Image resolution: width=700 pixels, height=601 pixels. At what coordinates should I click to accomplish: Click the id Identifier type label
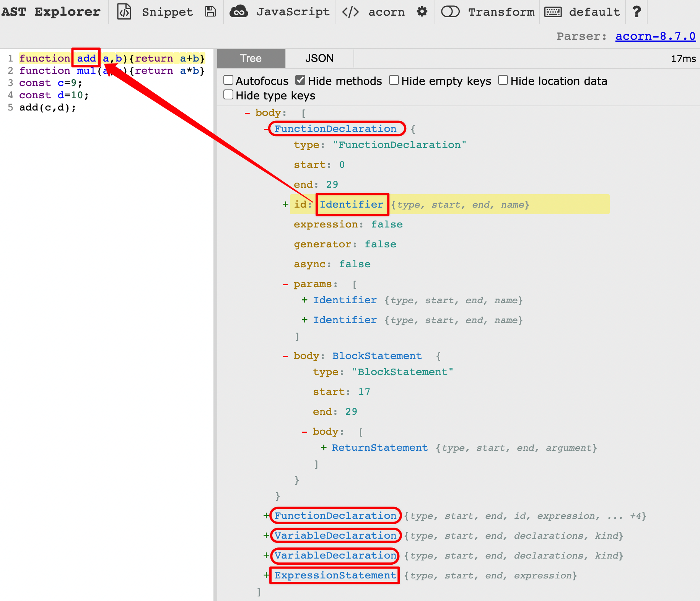coord(352,205)
